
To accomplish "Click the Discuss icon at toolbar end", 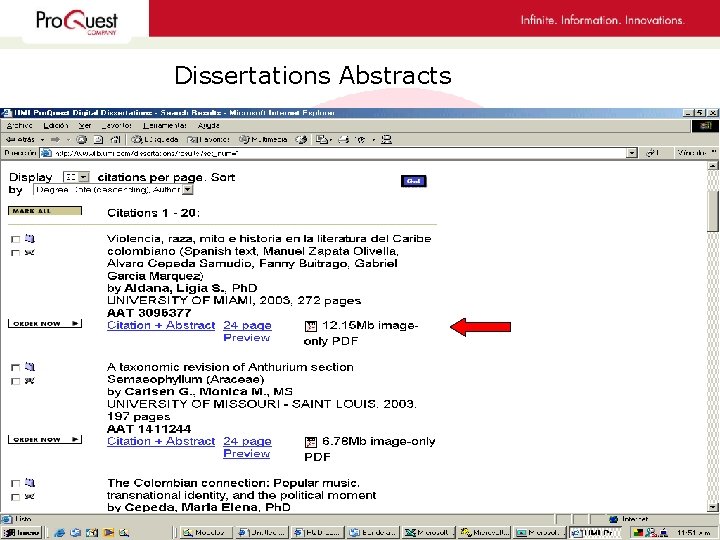I will 387,139.
